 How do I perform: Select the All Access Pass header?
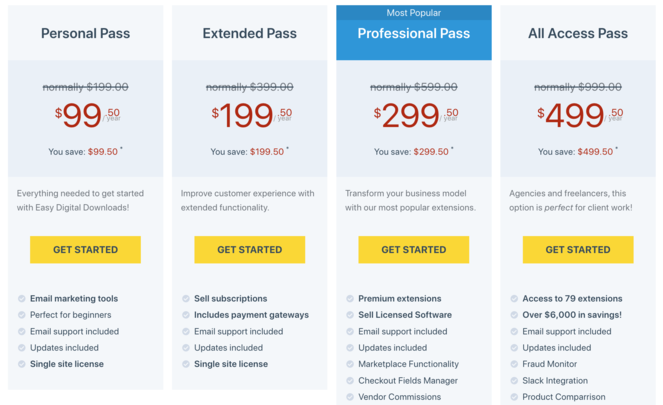[x=578, y=33]
